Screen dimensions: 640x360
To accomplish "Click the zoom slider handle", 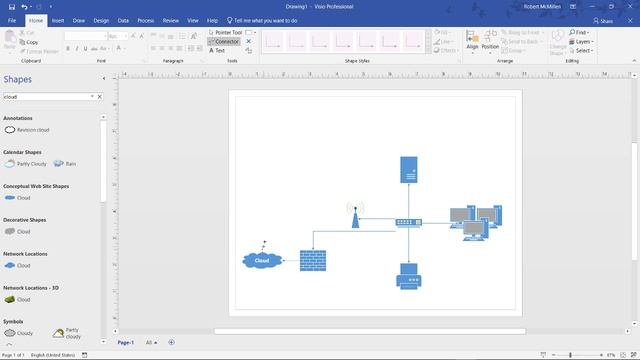I will (x=570, y=355).
